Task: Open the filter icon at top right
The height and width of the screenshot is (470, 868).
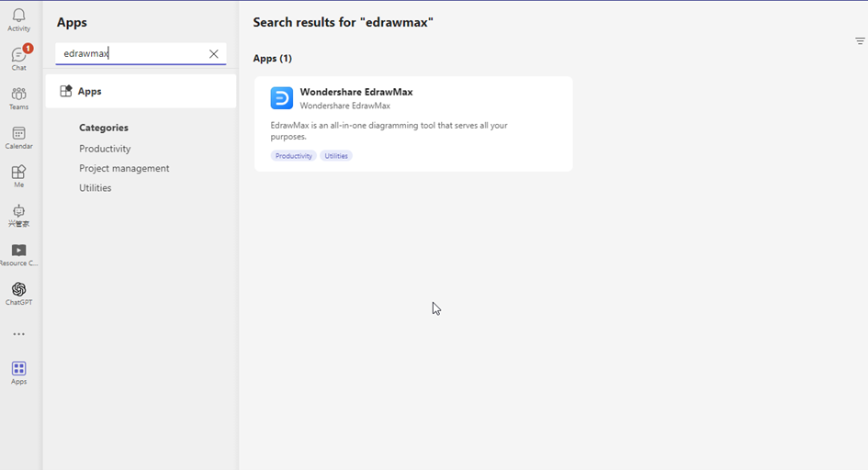Action: [x=860, y=41]
